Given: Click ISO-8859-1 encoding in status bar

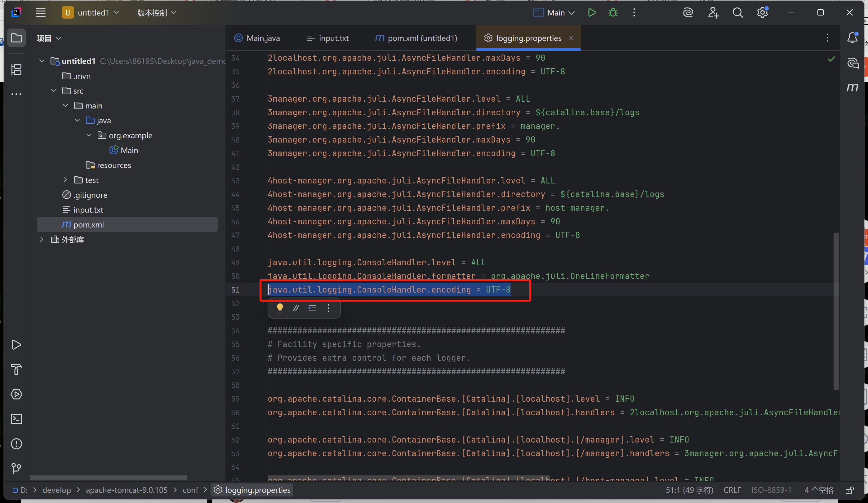Looking at the screenshot, I should (x=771, y=490).
